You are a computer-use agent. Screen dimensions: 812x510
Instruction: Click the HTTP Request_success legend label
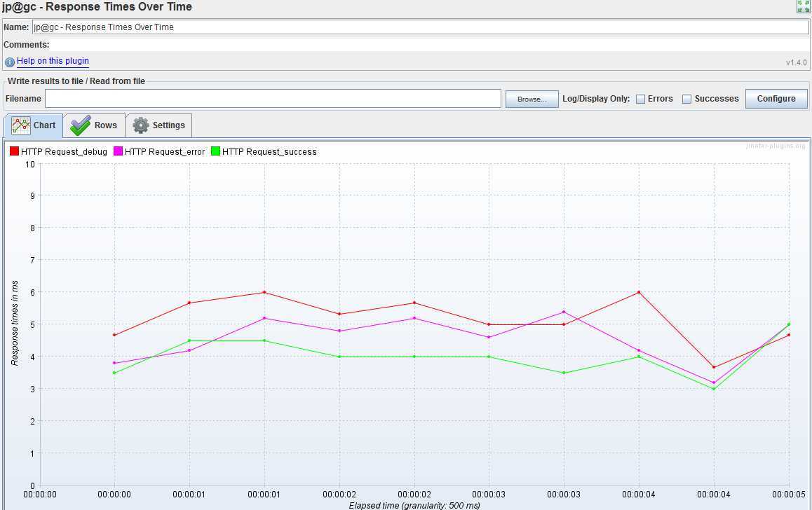(269, 152)
